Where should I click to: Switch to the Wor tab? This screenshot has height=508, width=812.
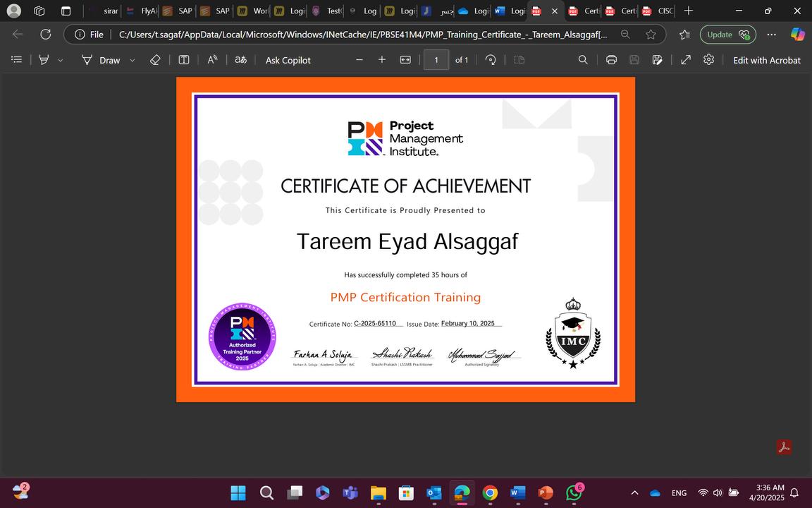point(253,11)
